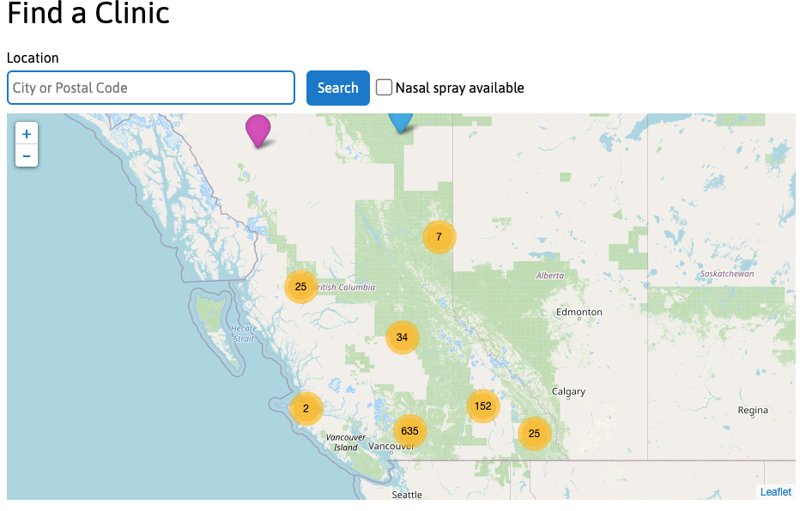Click the blue Search button
The image size is (812, 511).
pos(337,88)
